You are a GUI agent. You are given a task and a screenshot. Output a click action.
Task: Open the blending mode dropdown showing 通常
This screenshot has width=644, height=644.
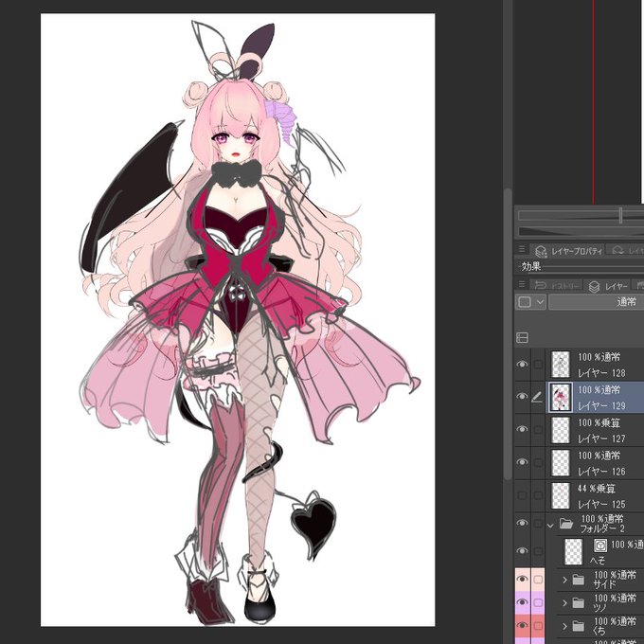point(596,302)
